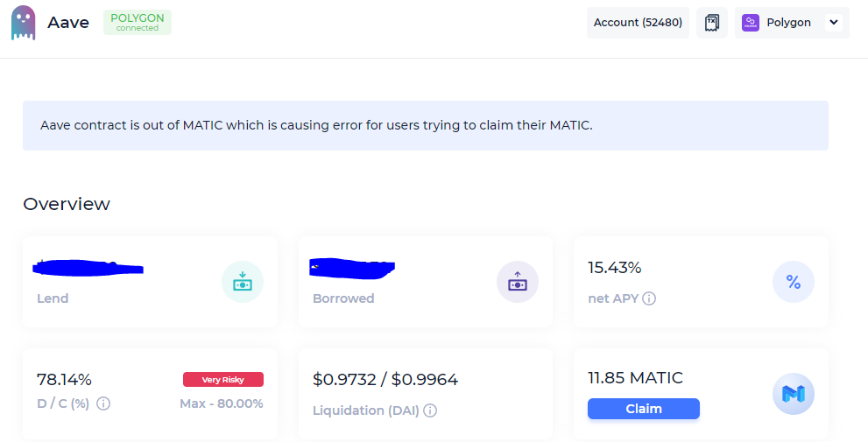Click the Lend deposit icon
This screenshot has height=442, width=868.
(x=243, y=282)
